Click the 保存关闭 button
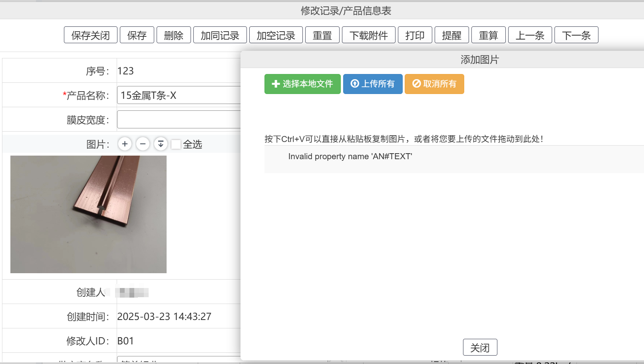Screen dimensions: 644x364 pos(91,35)
